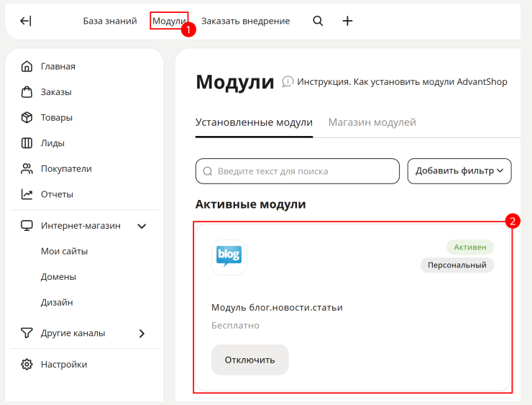The height and width of the screenshot is (405, 532).
Task: Go to Отчеты in sidebar
Action: click(57, 194)
